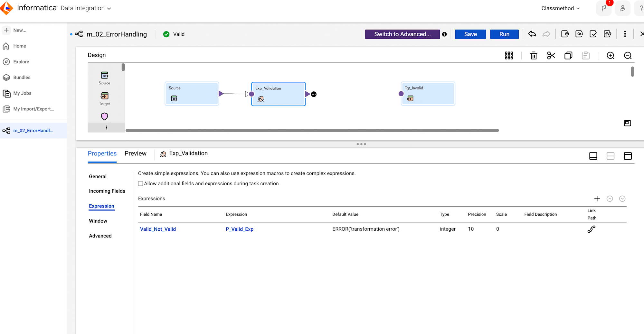Click the field lineage icon in header
The image size is (644, 334).
click(x=608, y=34)
